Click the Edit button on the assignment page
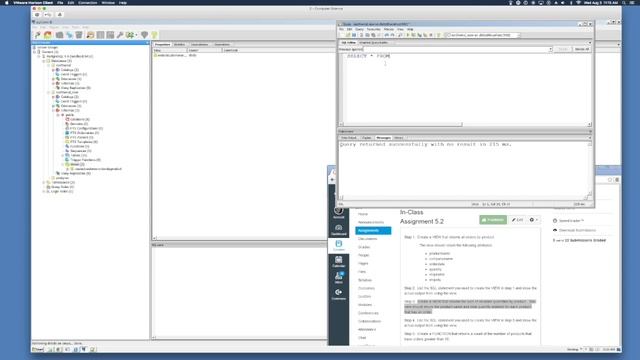This screenshot has width=640, height=360. point(518,220)
